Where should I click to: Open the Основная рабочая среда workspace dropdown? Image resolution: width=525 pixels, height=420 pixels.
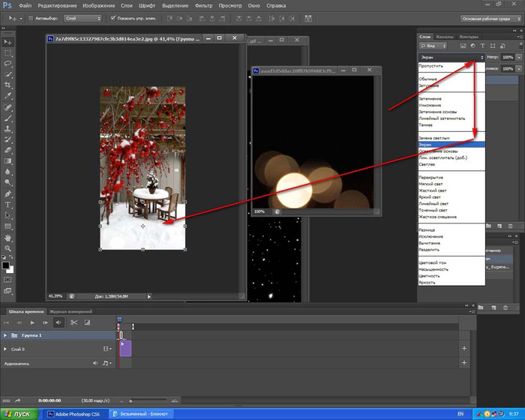click(490, 19)
